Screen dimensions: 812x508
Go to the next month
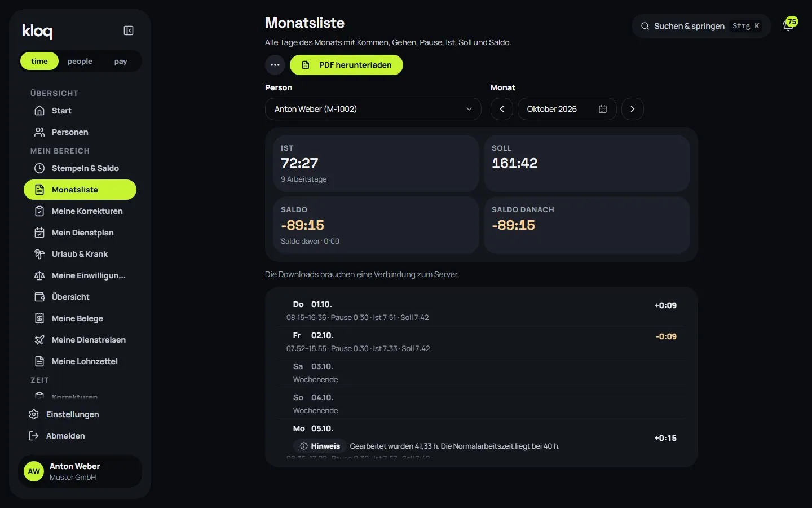pos(633,109)
